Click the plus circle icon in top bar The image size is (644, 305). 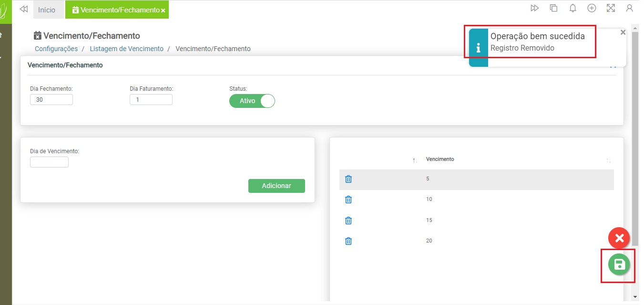click(592, 8)
